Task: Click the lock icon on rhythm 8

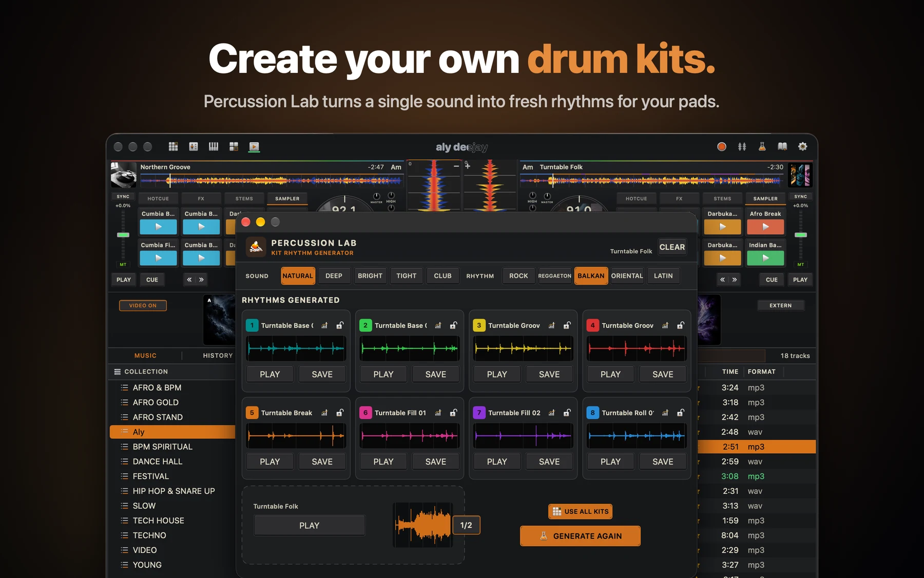Action: (681, 413)
